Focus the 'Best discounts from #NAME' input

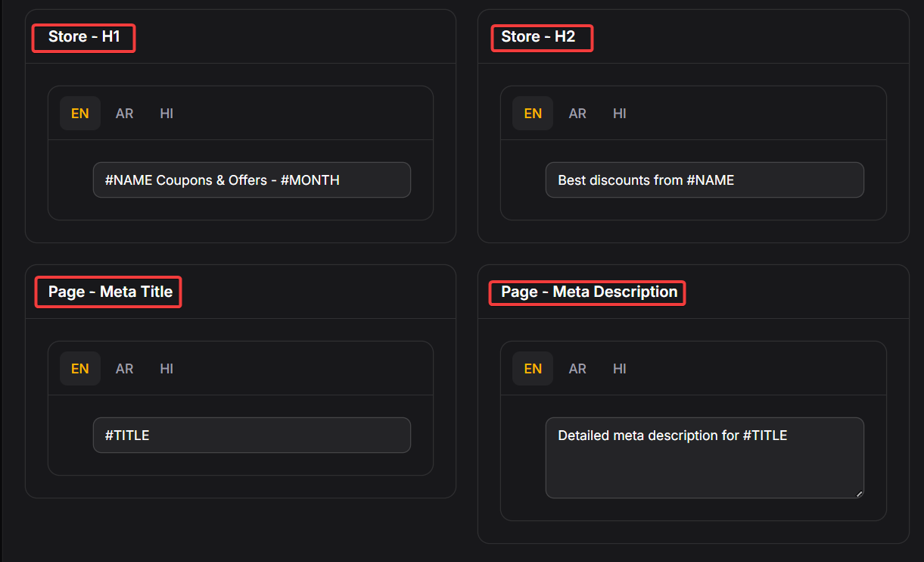pyautogui.click(x=704, y=180)
